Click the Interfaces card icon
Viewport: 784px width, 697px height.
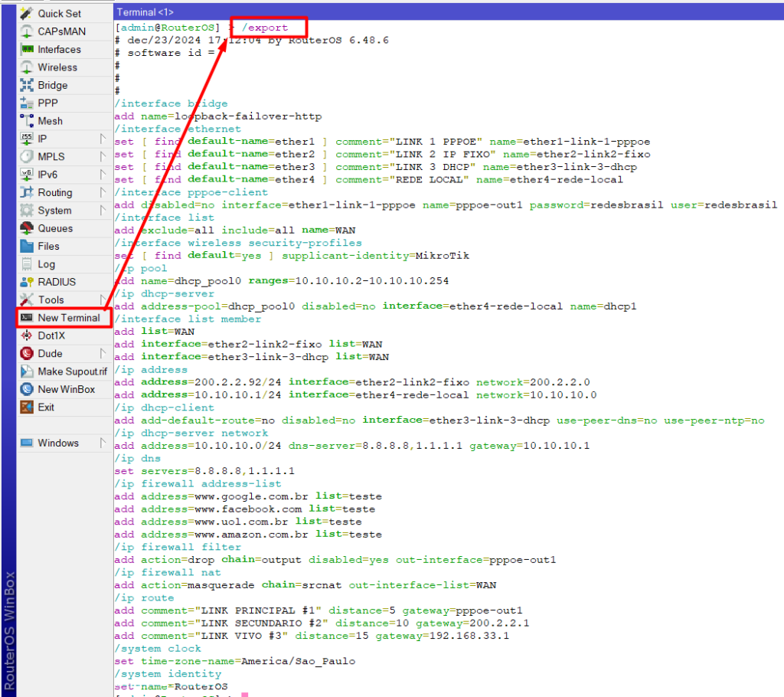click(x=27, y=50)
